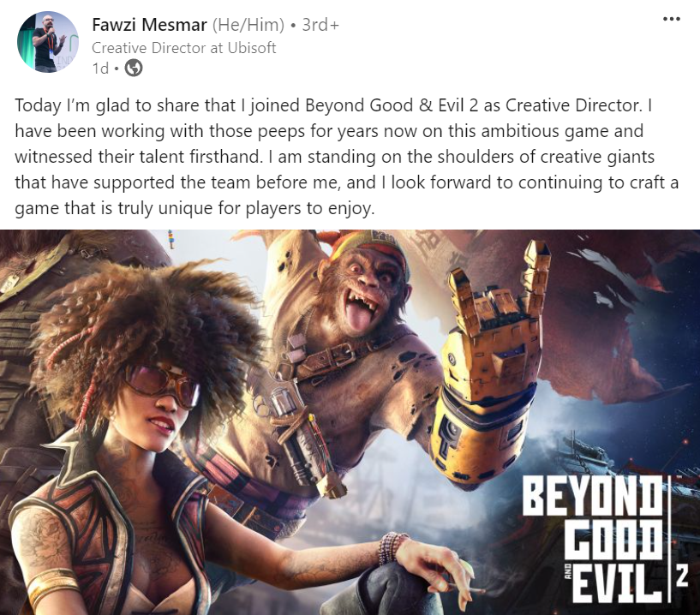Click the (He/Him) pronouns label
Image resolution: width=700 pixels, height=615 pixels.
pos(248,25)
